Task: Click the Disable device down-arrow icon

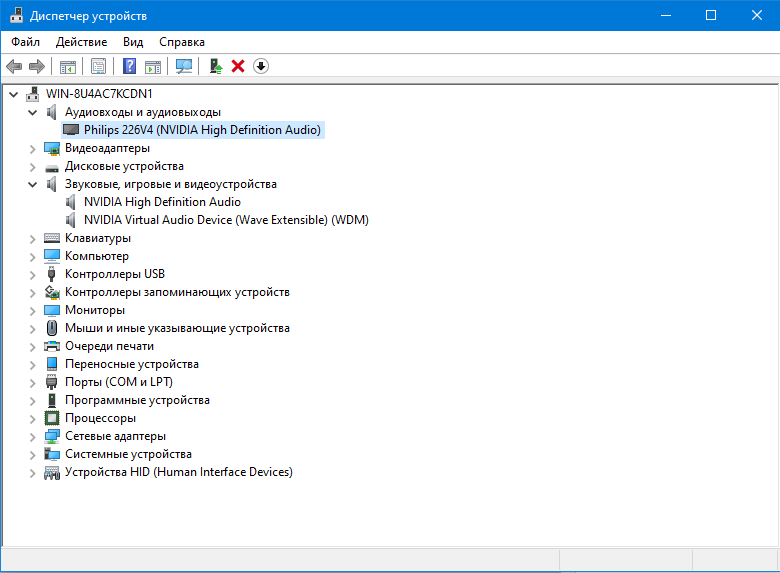Action: [261, 66]
